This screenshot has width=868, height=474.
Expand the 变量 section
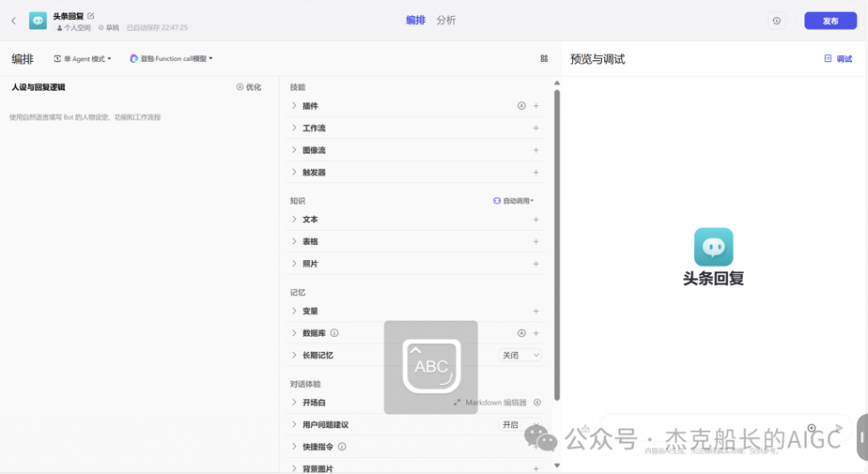pos(294,311)
